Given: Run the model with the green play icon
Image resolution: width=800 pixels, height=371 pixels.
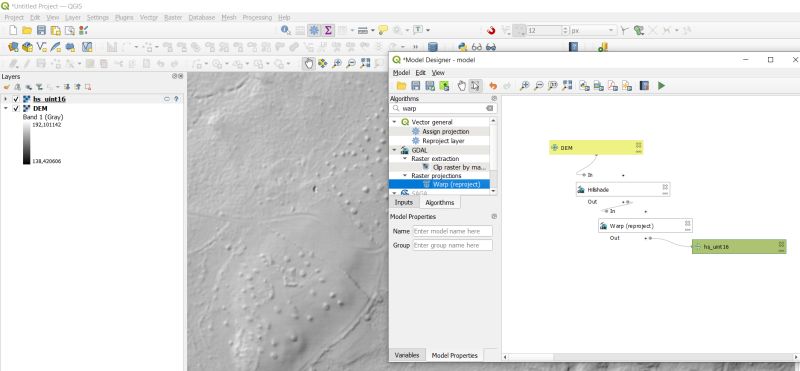Looking at the screenshot, I should (661, 86).
